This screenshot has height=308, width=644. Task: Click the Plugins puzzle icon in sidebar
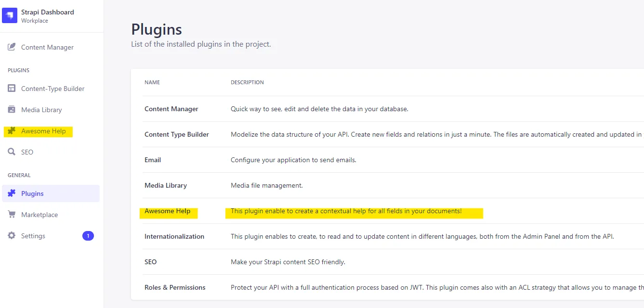tap(12, 193)
